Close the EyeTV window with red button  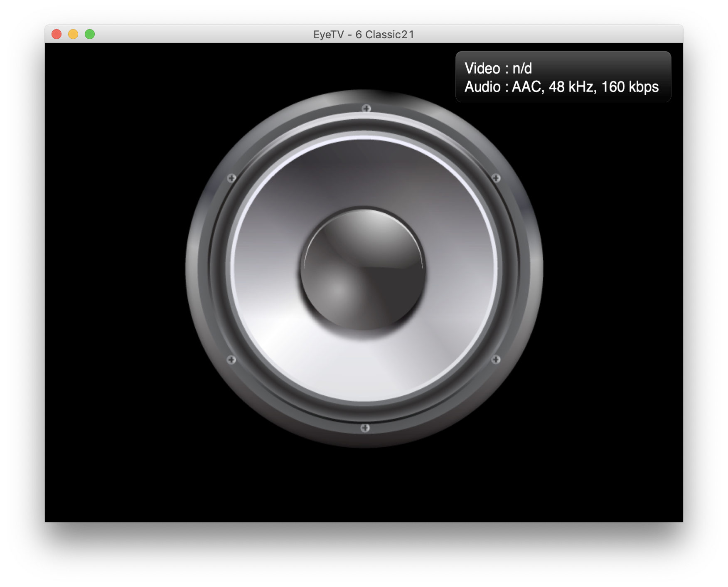[x=57, y=34]
